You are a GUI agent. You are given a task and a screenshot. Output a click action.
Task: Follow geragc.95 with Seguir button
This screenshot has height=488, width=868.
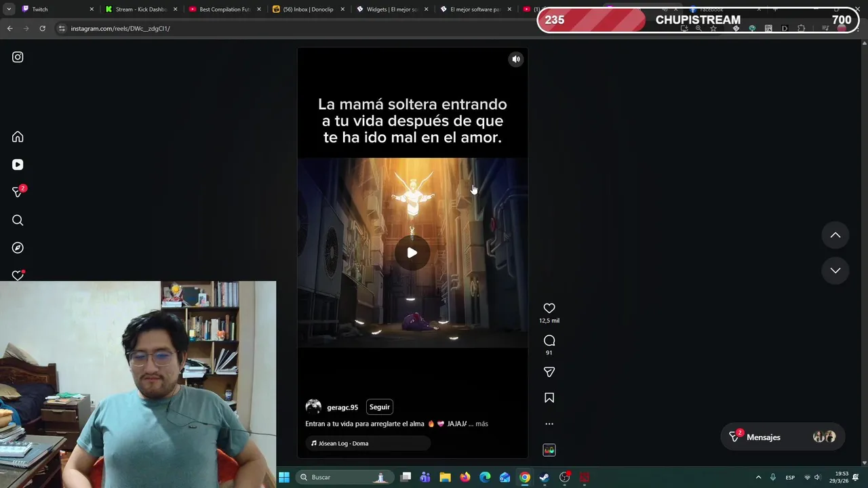pyautogui.click(x=380, y=407)
